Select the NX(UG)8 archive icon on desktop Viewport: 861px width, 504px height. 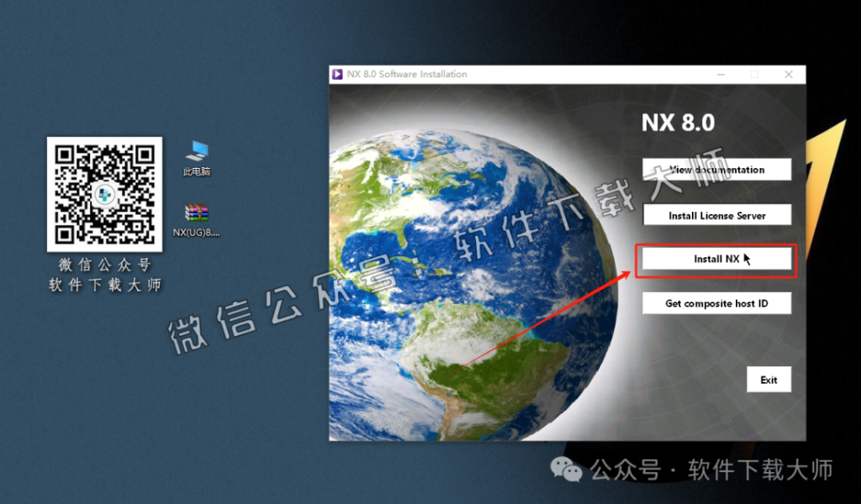[x=195, y=212]
